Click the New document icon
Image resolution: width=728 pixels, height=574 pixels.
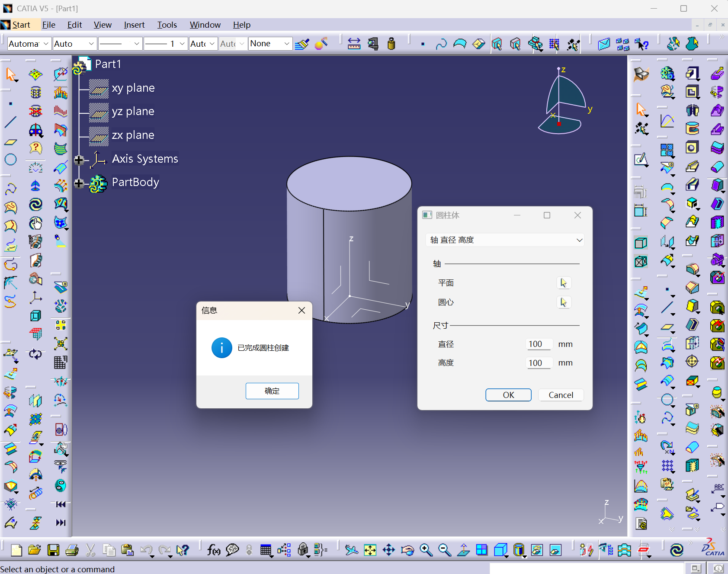(16, 550)
